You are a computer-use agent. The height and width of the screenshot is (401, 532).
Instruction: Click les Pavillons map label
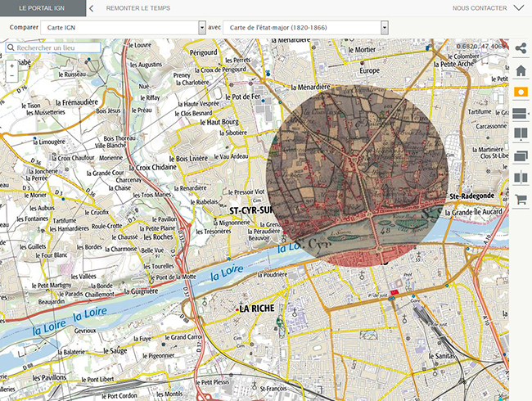coord(50,377)
